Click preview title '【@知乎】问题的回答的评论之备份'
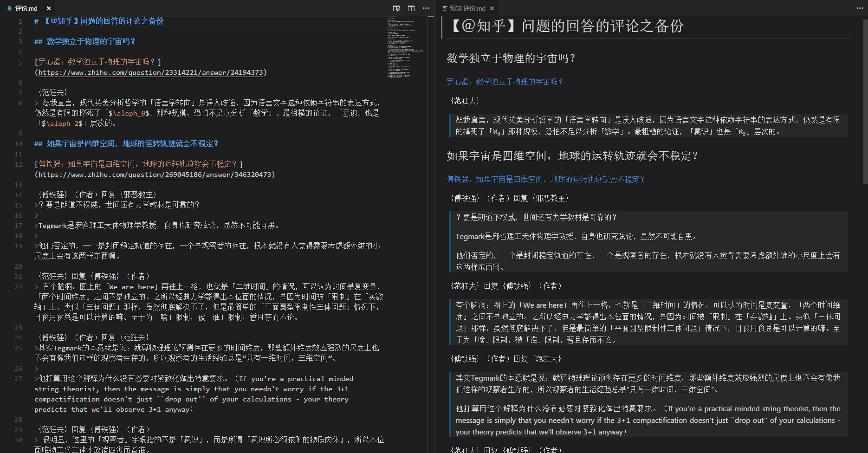This screenshot has height=453, width=868. pos(565,26)
